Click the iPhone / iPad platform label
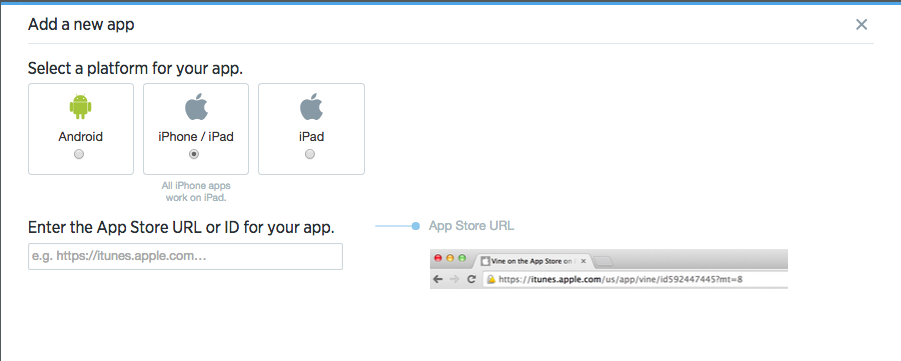The image size is (901, 361). [x=196, y=137]
